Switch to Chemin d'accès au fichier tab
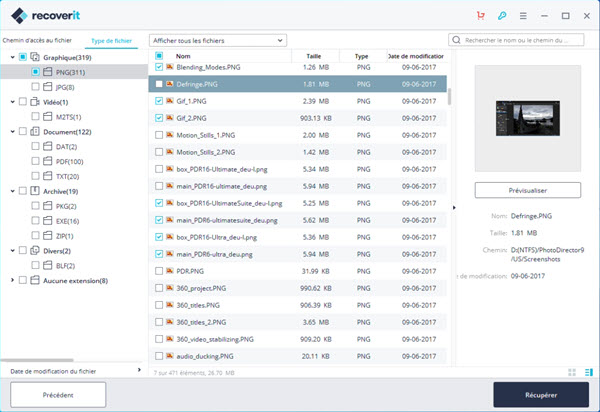This screenshot has height=412, width=600. 37,40
